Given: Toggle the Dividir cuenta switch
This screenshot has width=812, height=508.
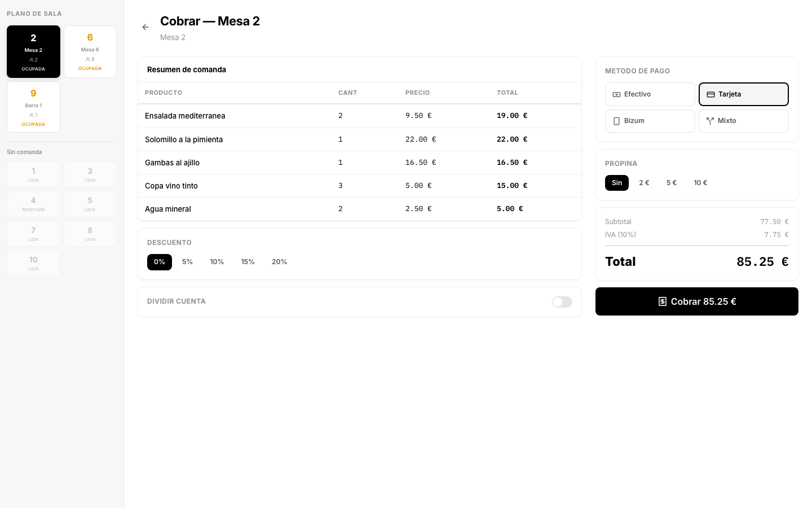Looking at the screenshot, I should pyautogui.click(x=562, y=302).
